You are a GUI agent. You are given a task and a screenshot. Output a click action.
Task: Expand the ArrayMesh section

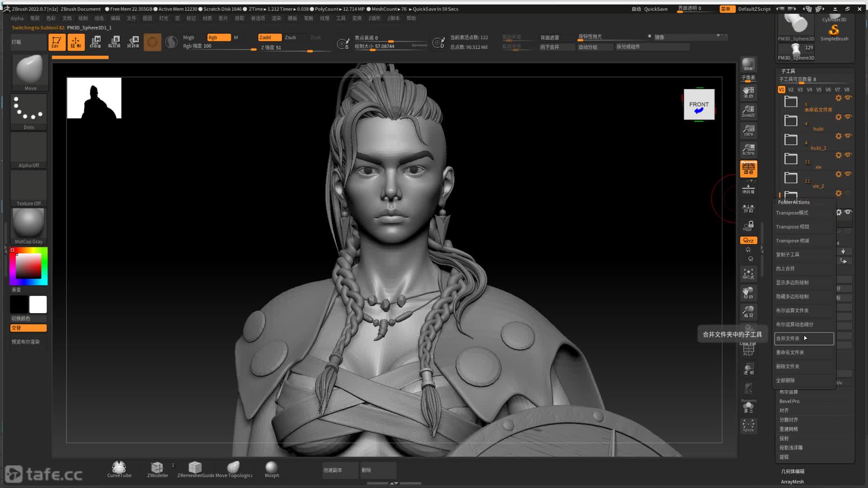click(x=792, y=482)
